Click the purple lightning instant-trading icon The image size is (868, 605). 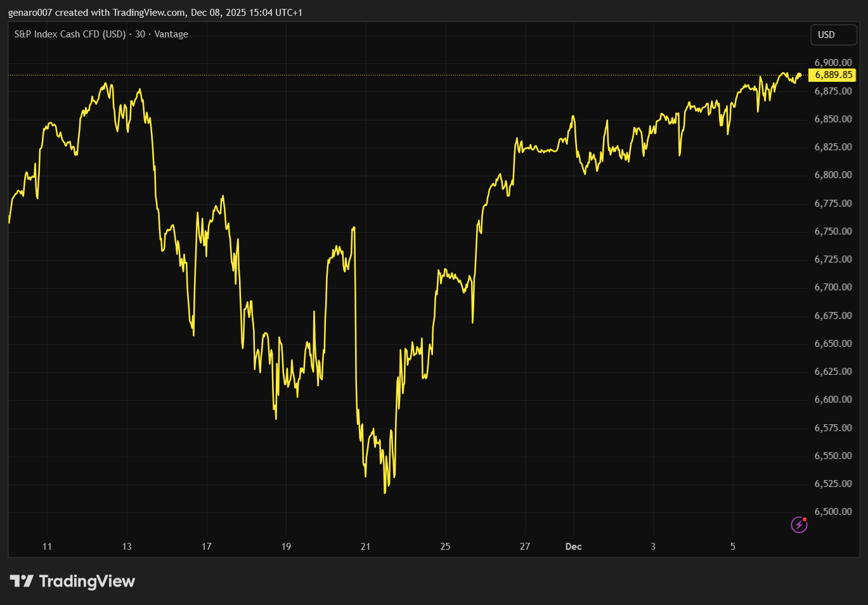point(798,525)
